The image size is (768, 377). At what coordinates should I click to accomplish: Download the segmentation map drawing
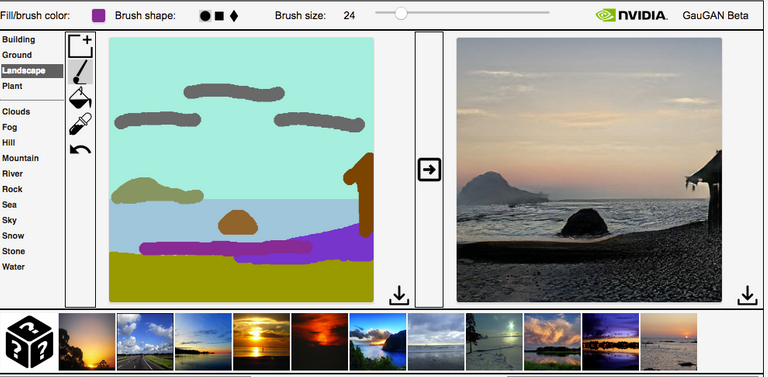399,295
